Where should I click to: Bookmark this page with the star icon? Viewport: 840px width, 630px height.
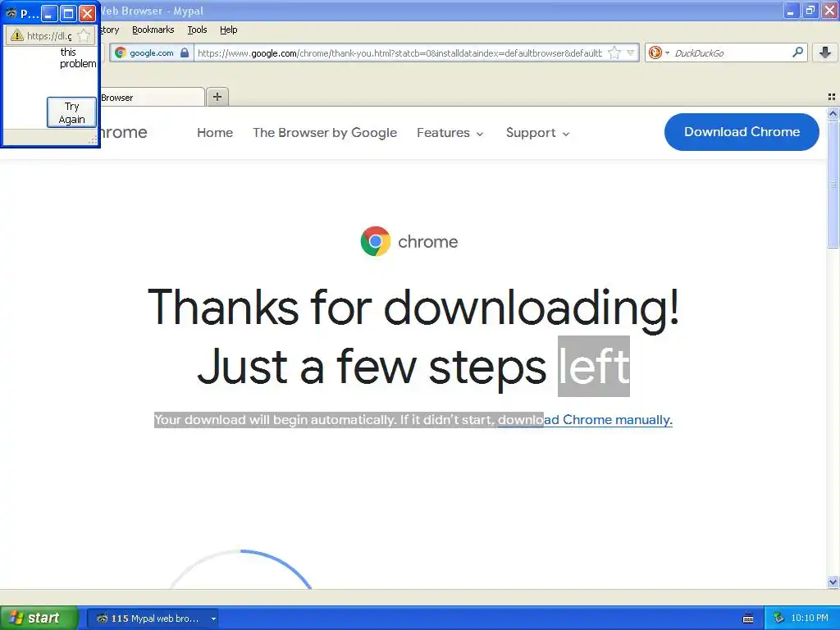click(614, 52)
